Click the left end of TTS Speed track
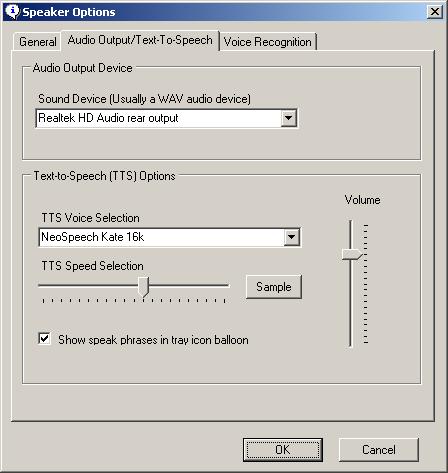Viewport: 448px width, 473px height. point(41,286)
